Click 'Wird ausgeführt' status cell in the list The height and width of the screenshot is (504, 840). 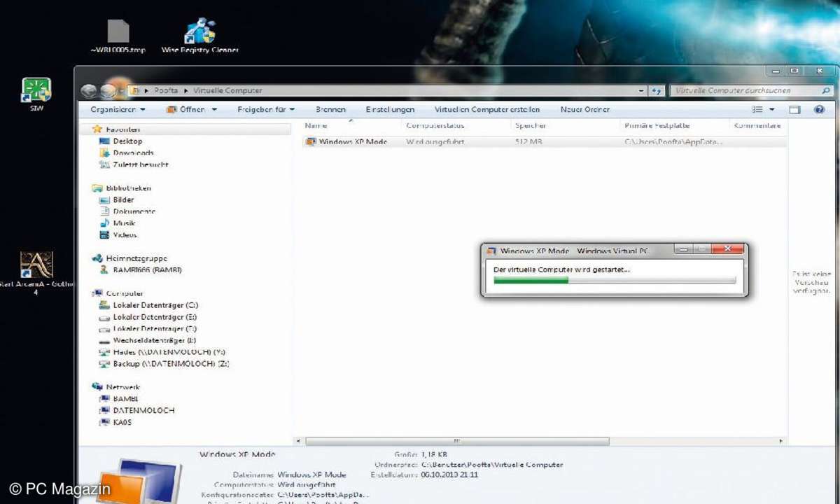click(435, 142)
